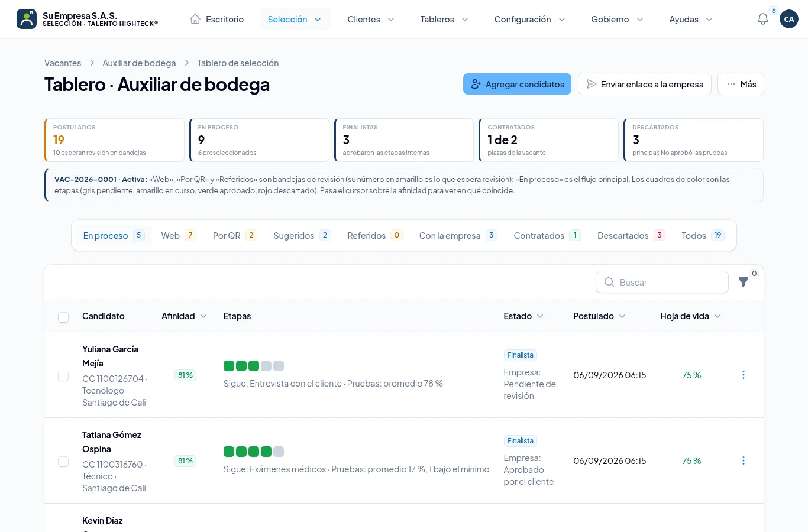
Task: Click the Contratados 1 de 2 card
Action: 548,140
